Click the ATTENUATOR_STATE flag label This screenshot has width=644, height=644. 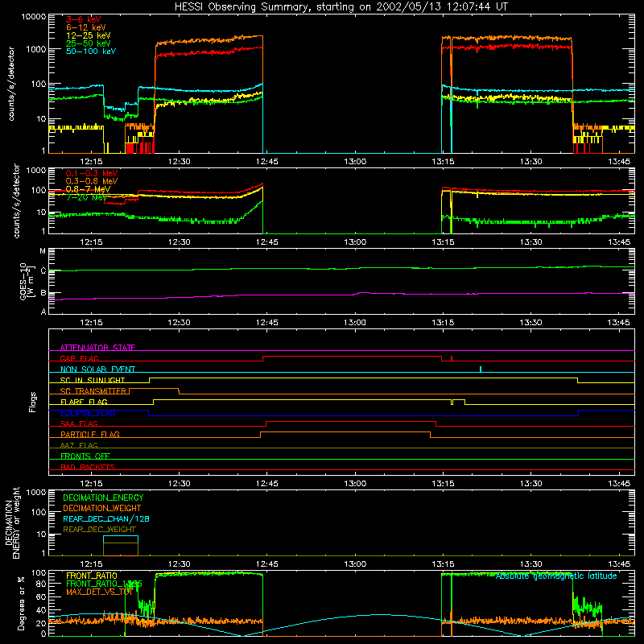pos(97,348)
